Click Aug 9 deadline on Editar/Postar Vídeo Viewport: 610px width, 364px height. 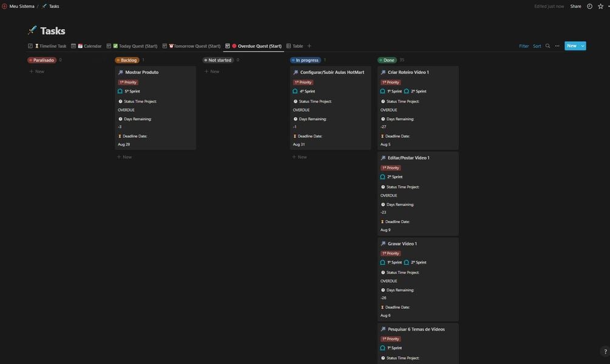[x=385, y=230]
